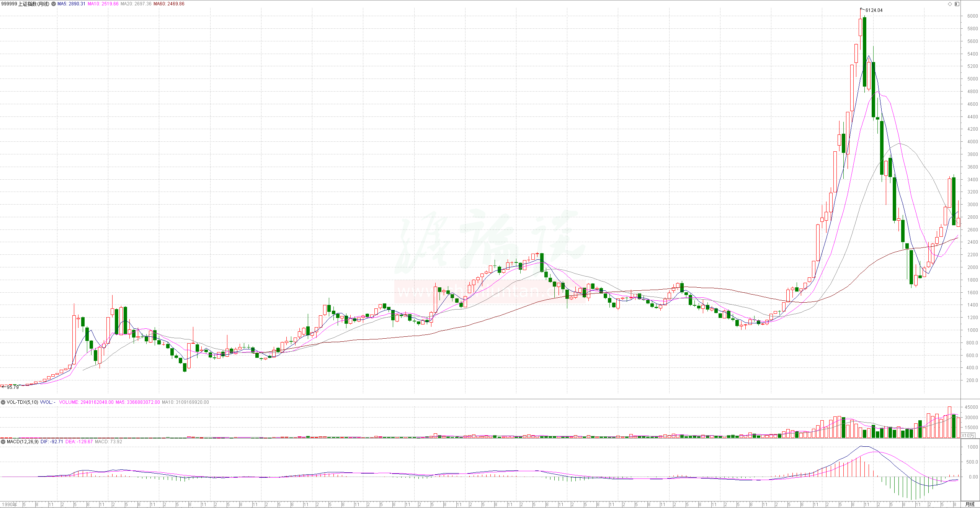This screenshot has height=508, width=980.
Task: Select the MA20: 2697.36 label
Action: click(136, 4)
